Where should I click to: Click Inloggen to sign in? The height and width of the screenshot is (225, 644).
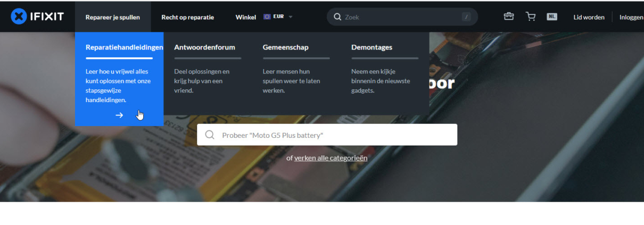pyautogui.click(x=631, y=17)
